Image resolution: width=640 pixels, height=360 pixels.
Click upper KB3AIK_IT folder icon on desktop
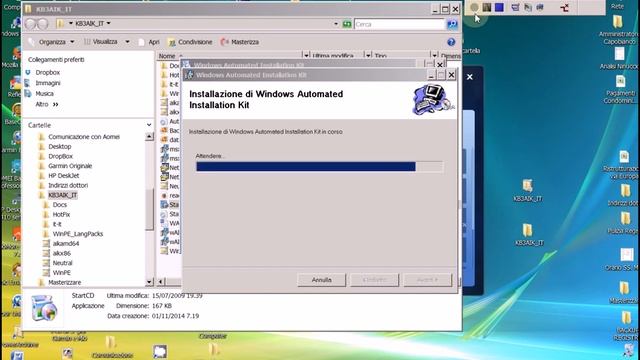[x=527, y=186]
